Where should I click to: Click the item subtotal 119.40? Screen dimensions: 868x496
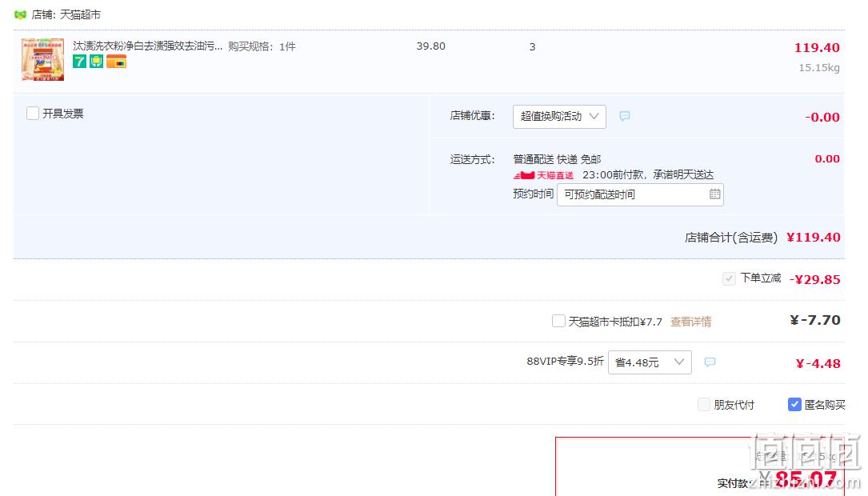817,48
